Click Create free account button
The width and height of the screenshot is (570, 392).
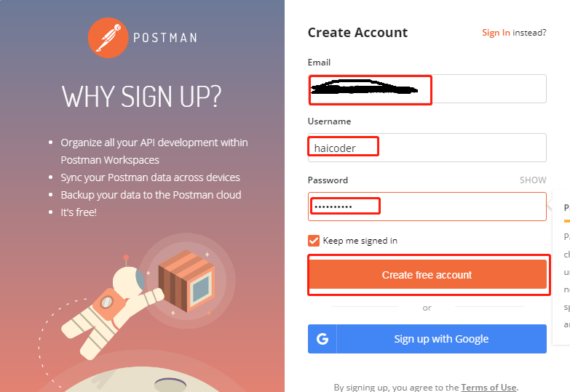tap(427, 275)
